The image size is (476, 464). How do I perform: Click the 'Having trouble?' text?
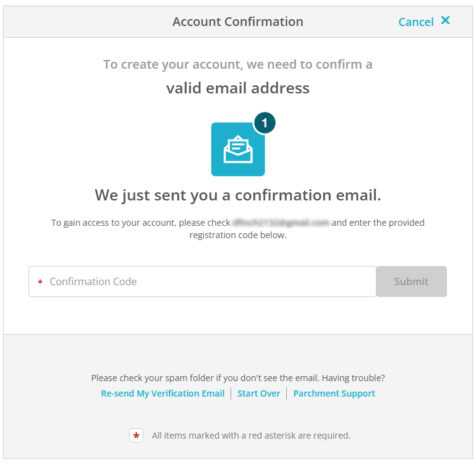pyautogui.click(x=354, y=378)
